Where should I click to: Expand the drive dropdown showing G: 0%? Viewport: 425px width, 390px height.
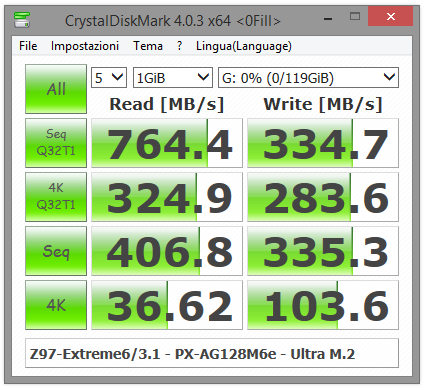(308, 78)
